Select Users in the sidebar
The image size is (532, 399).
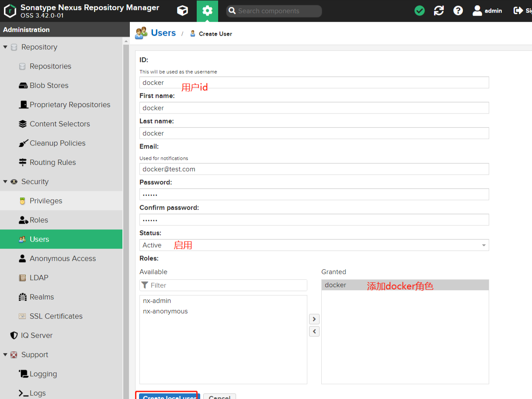click(x=61, y=239)
